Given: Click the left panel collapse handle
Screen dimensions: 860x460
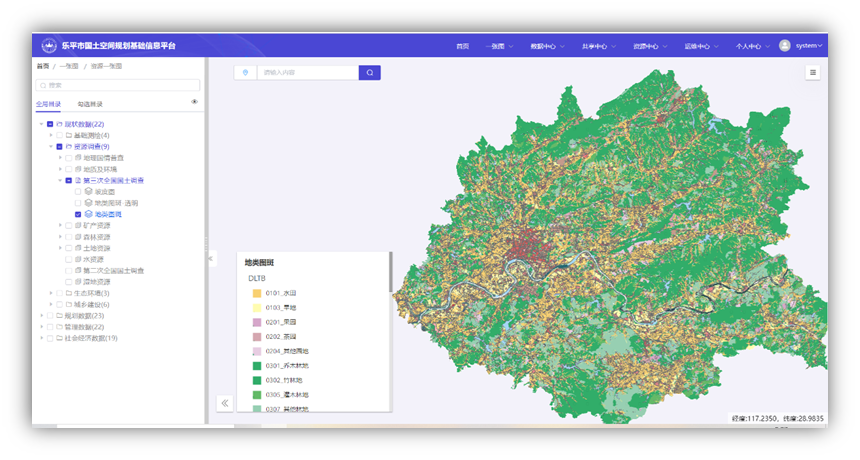Looking at the screenshot, I should [211, 258].
